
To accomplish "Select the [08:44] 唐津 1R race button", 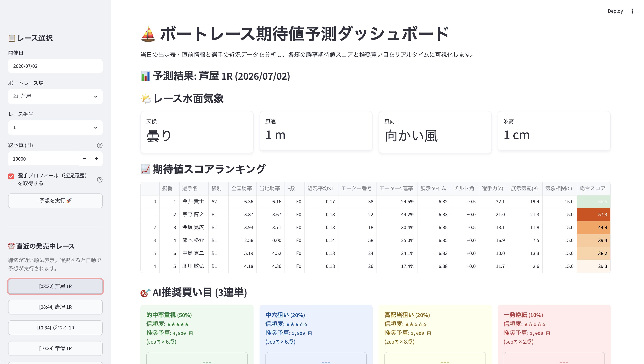I will 55,307.
